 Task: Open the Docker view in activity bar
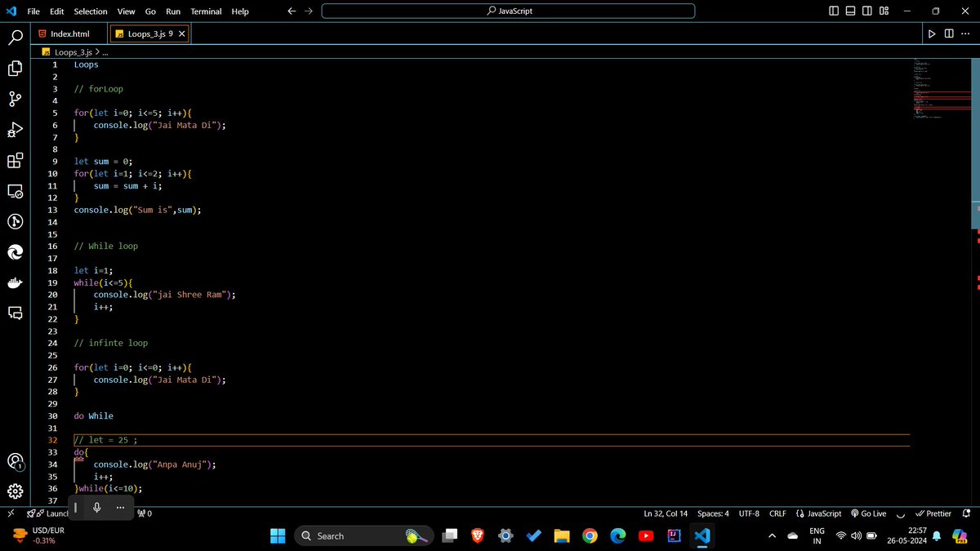[x=15, y=283]
